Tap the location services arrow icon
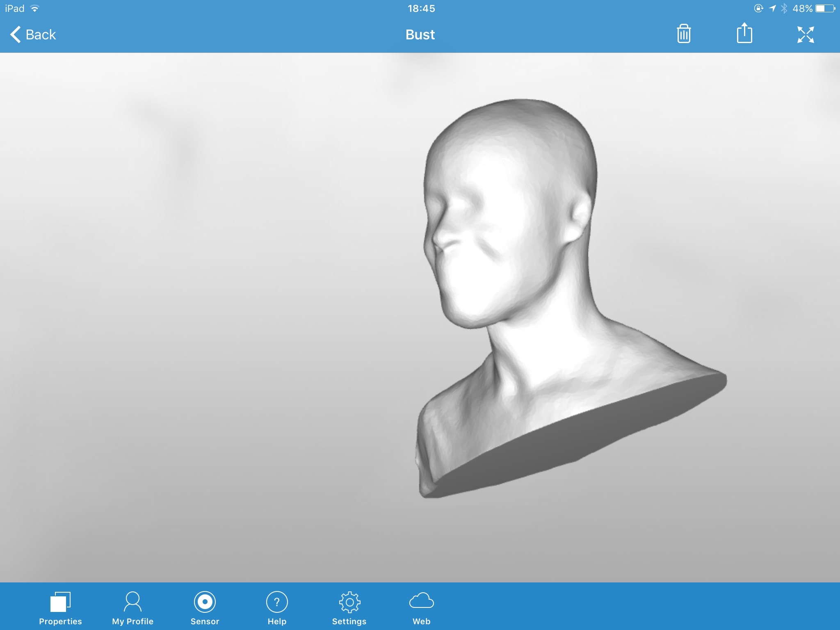Image resolution: width=840 pixels, height=630 pixels. [x=772, y=9]
